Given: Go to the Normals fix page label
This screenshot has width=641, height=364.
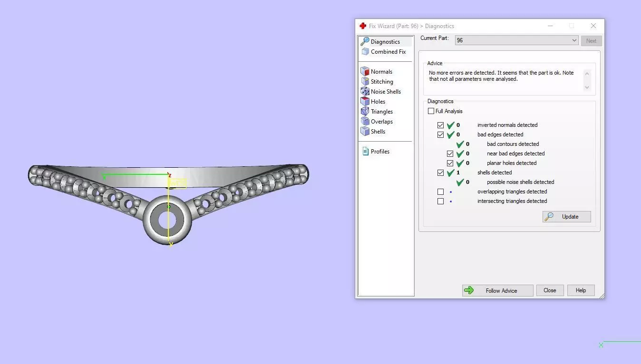Looking at the screenshot, I should (381, 72).
